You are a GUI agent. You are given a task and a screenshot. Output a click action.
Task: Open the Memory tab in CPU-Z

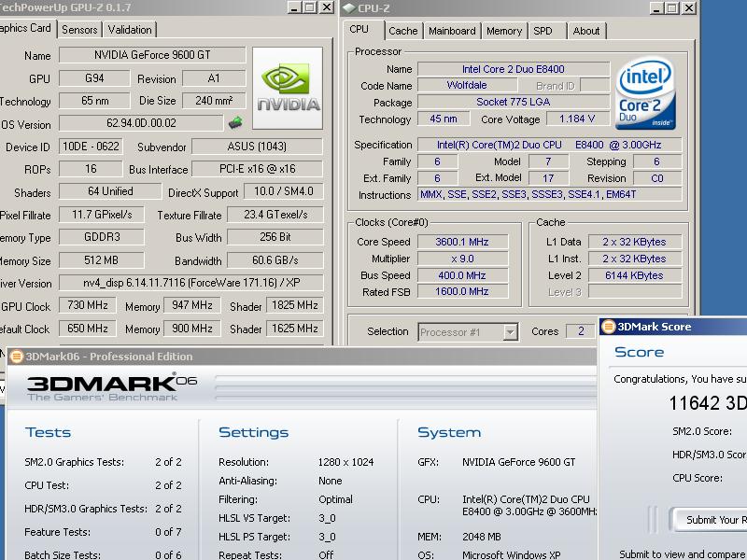[x=504, y=31]
